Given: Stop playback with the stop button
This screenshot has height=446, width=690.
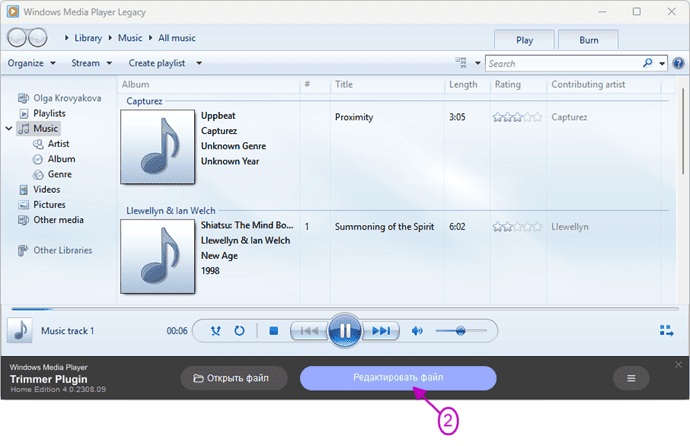Looking at the screenshot, I should pyautogui.click(x=273, y=331).
